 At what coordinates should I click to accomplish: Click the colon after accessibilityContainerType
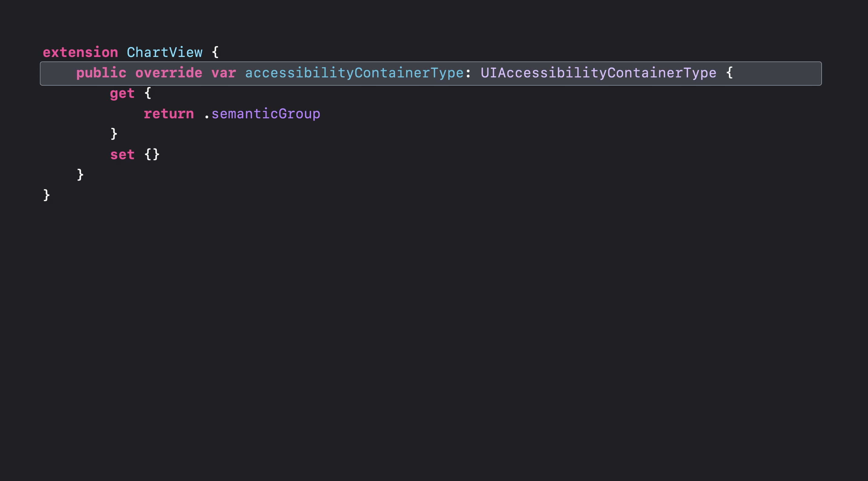coord(468,73)
